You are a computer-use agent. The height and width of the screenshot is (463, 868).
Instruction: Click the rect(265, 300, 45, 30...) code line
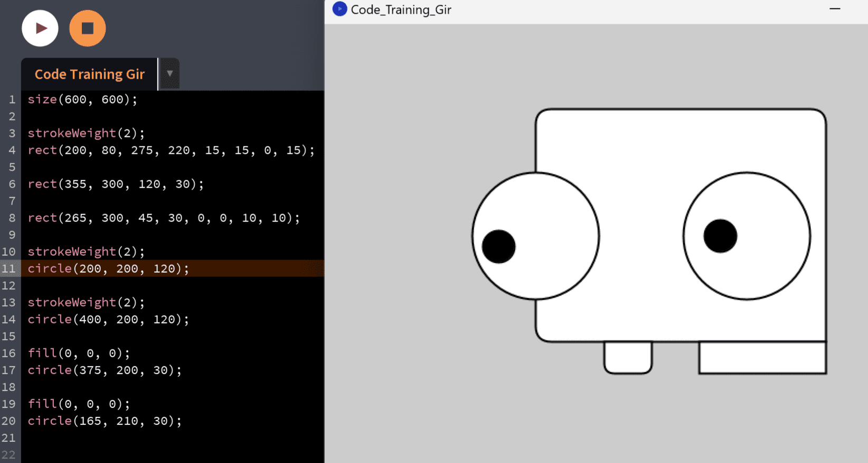[x=164, y=218]
